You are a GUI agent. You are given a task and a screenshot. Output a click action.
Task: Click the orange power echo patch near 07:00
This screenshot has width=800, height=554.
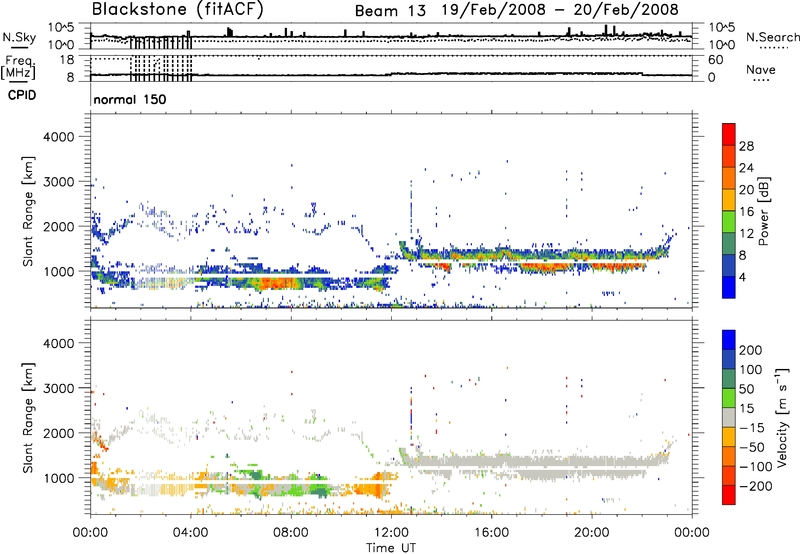(x=276, y=284)
